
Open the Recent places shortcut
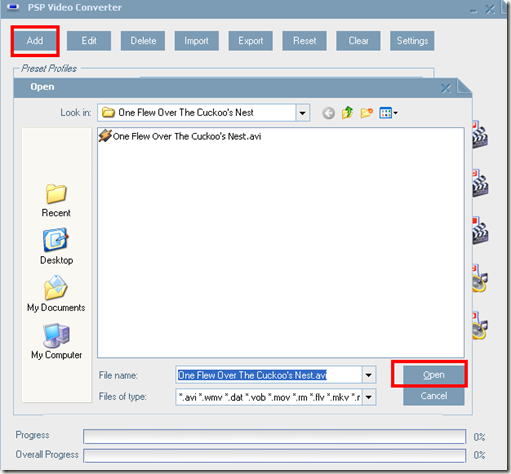pos(56,201)
